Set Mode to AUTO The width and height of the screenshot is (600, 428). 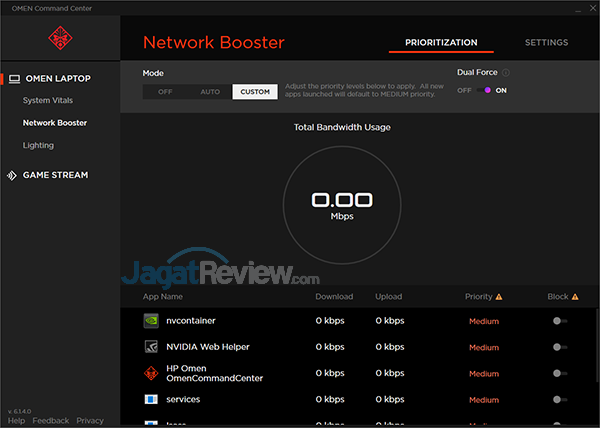point(210,92)
